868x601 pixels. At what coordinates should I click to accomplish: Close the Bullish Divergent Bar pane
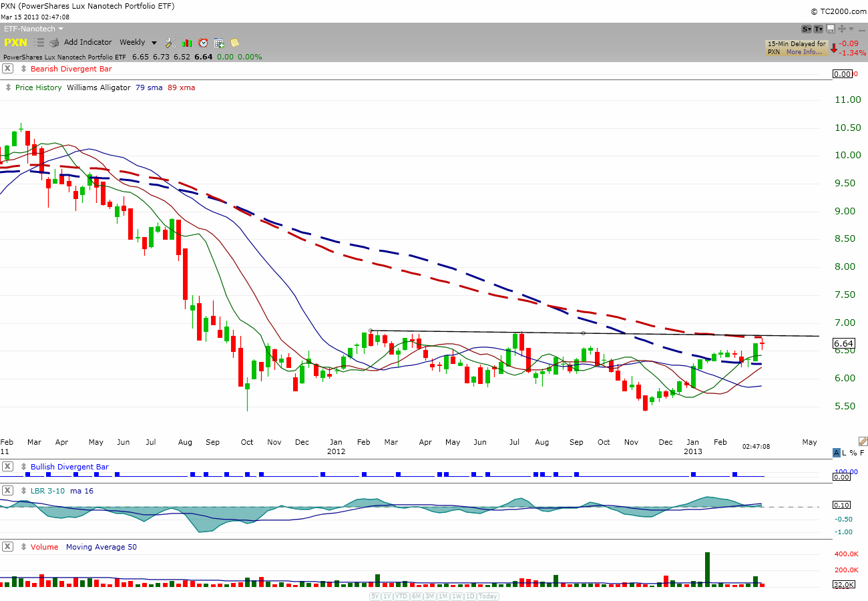click(x=7, y=467)
